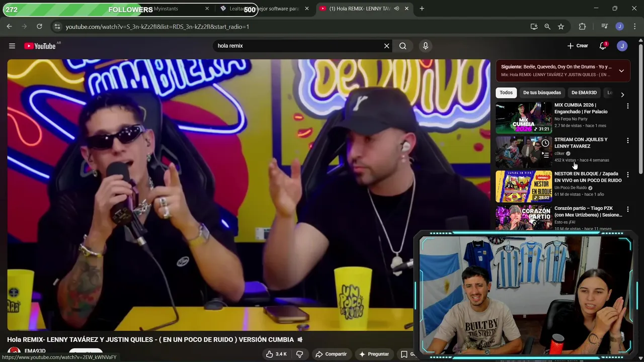Screen dimensions: 644x362
Task: Open MIX CUMBIA 2026 Enganchado title
Action: [x=581, y=108]
